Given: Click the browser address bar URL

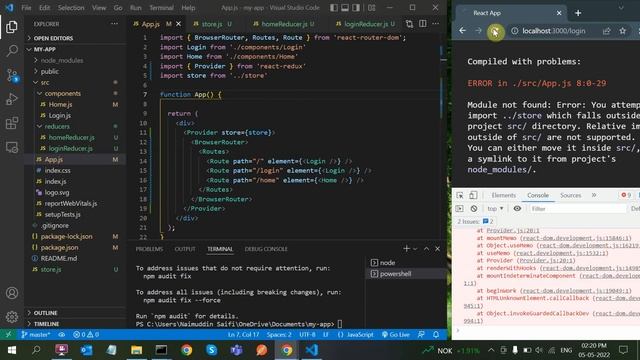Looking at the screenshot, I should click(553, 31).
